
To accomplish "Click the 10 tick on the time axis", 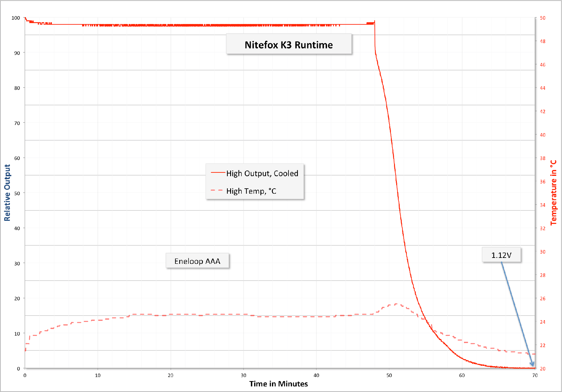I will tap(98, 375).
